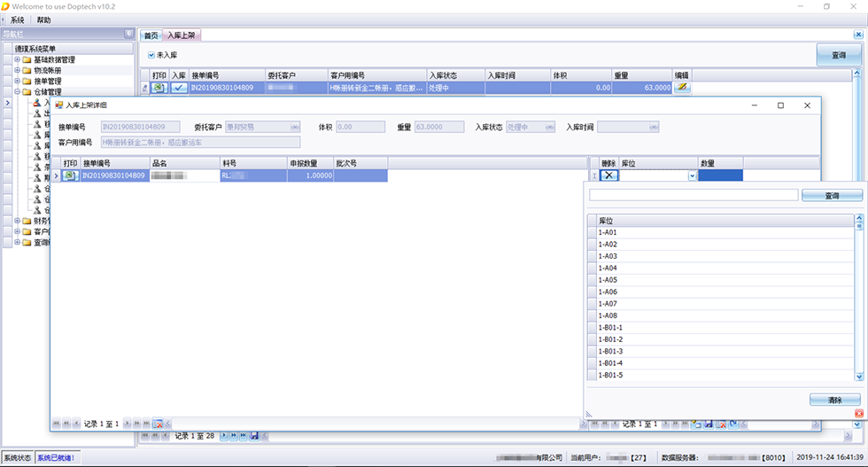The width and height of the screenshot is (868, 467).
Task: Click the 查询 button in the 库位 popup
Action: [x=832, y=195]
